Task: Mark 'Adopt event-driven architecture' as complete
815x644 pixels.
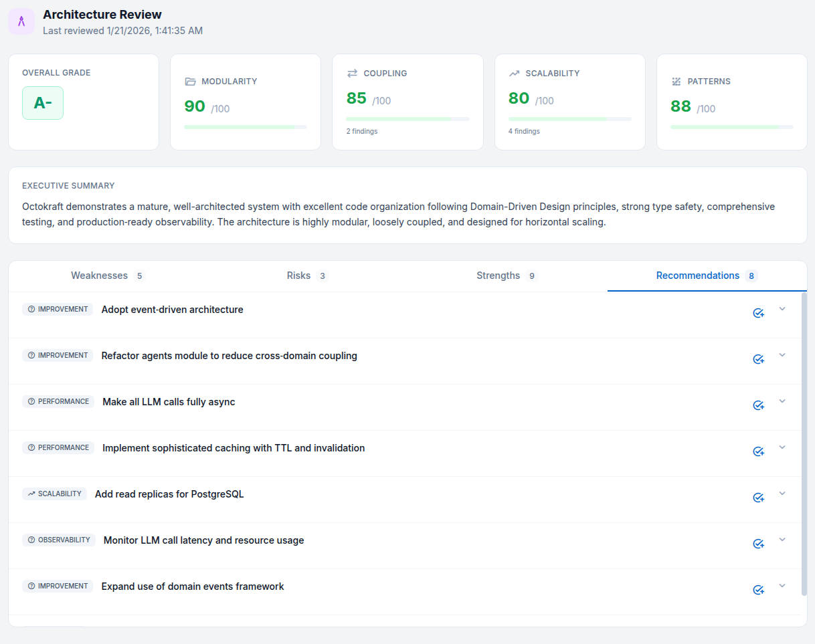Action: [758, 312]
